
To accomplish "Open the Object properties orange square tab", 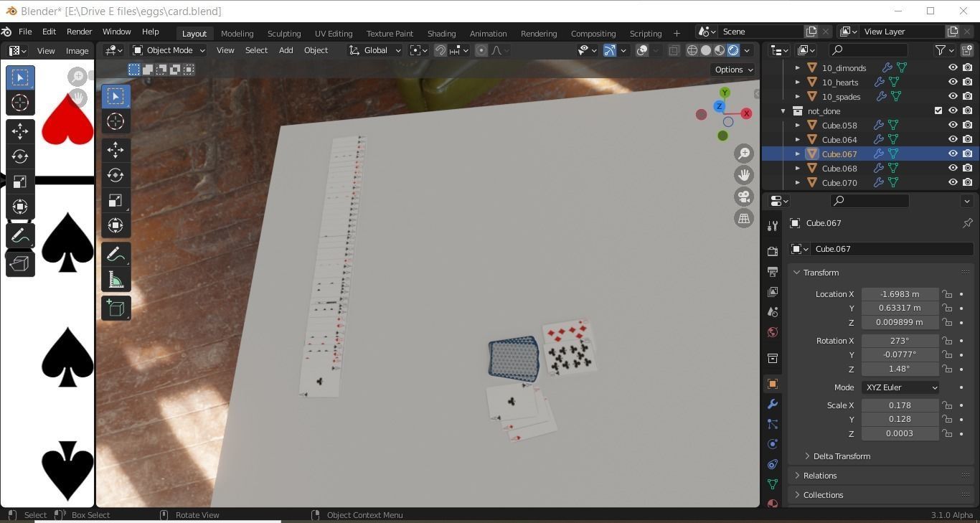I will pyautogui.click(x=773, y=384).
